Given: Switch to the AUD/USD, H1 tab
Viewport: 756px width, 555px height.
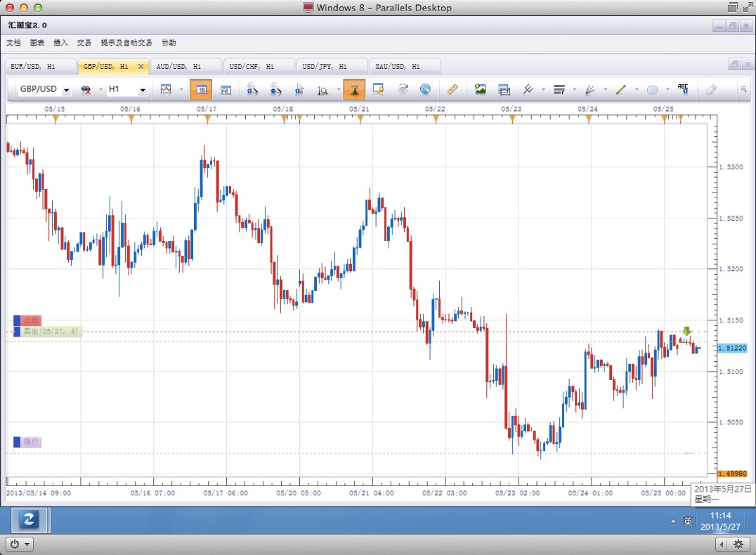Looking at the screenshot, I should tap(186, 67).
